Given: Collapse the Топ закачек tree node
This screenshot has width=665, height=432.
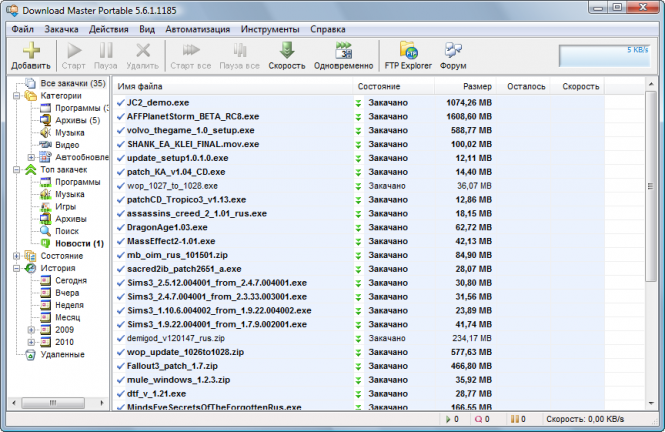Looking at the screenshot, I should point(17,170).
